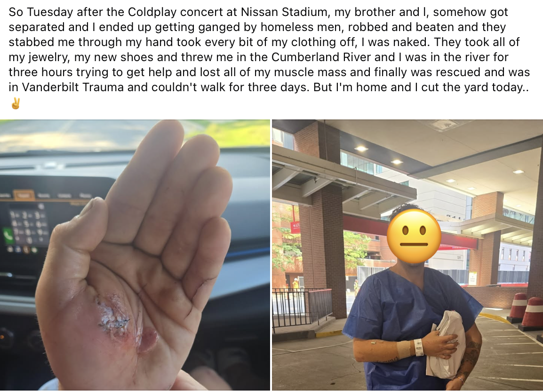Click the words "Nissan Stadium" in the post

[284, 12]
